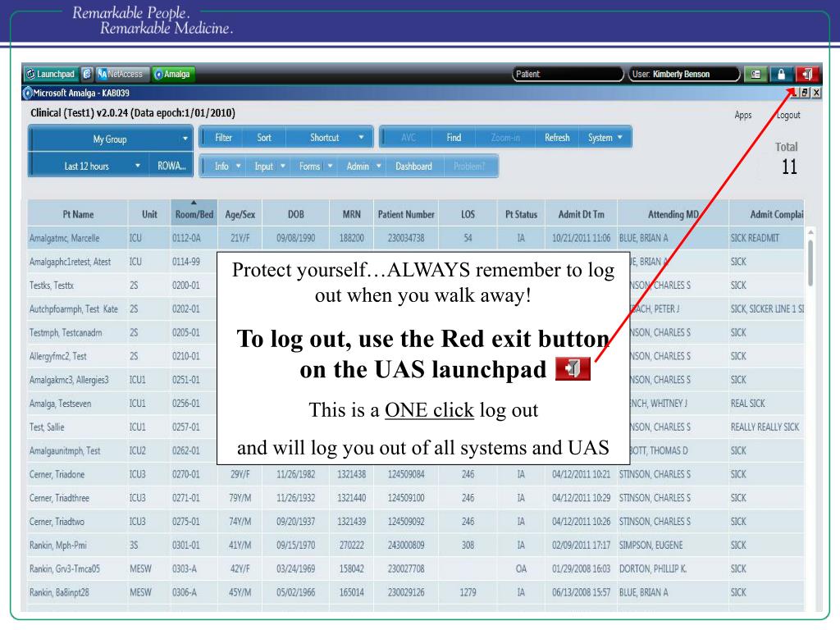Click the Dashboard button
The image size is (840, 630).
[413, 166]
